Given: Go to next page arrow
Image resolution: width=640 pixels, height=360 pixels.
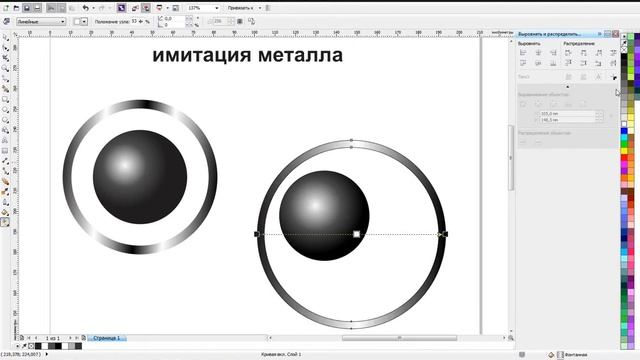Looking at the screenshot, I should click(x=70, y=338).
